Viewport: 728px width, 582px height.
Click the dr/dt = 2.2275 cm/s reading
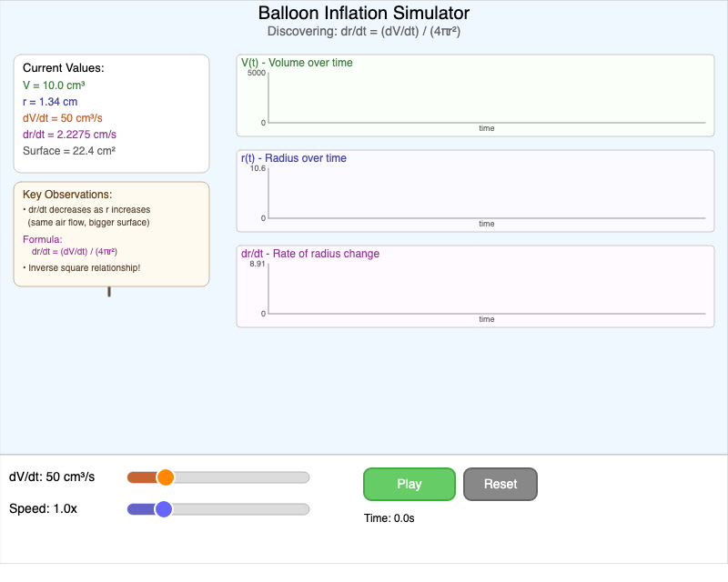68,135
